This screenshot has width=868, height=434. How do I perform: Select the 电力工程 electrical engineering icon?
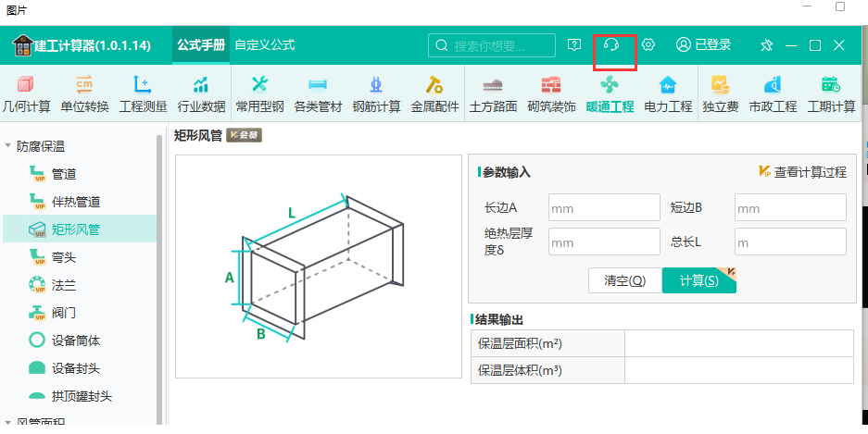[x=668, y=93]
